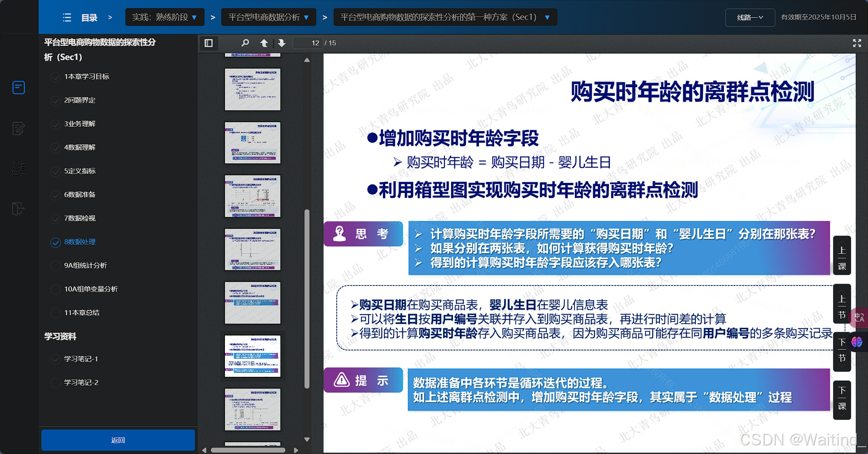The image size is (868, 454).
Task: Open the currently selected slide thumbnail
Action: point(253,356)
